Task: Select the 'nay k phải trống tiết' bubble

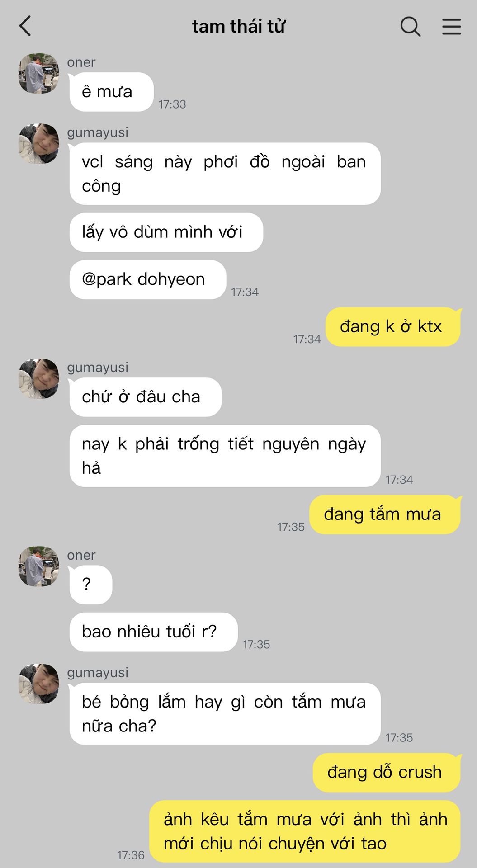Action: pyautogui.click(x=225, y=456)
